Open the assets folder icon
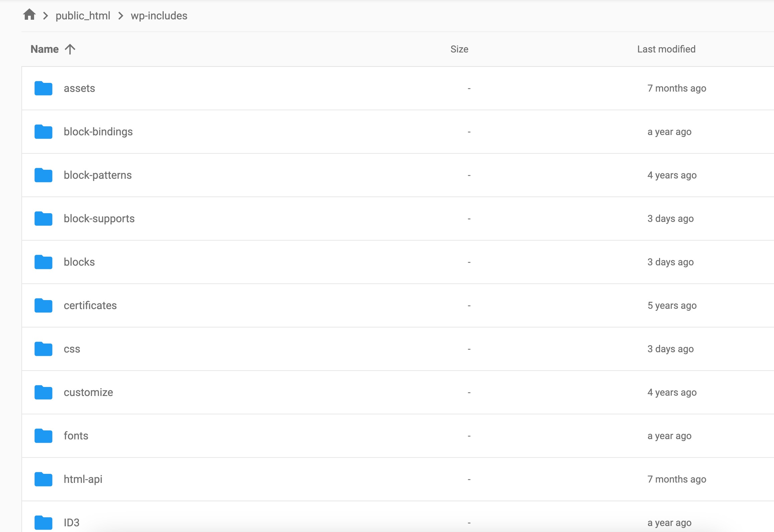Image resolution: width=774 pixels, height=532 pixels. 43,88
